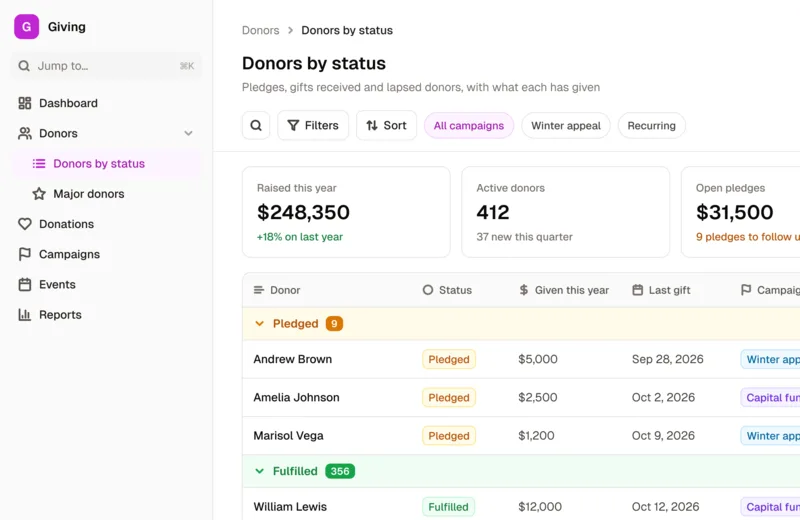Open Reports in the sidebar

pos(106,314)
